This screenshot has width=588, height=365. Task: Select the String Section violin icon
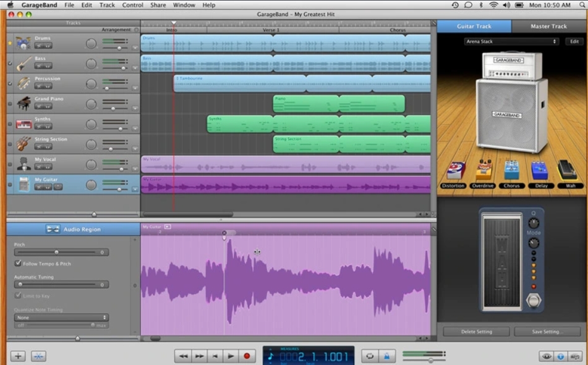[23, 145]
